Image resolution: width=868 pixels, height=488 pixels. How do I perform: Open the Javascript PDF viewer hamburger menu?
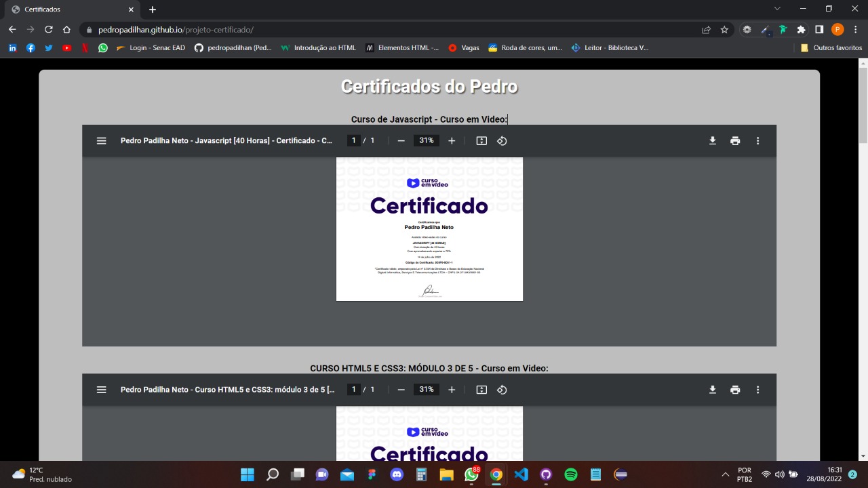[x=101, y=140]
